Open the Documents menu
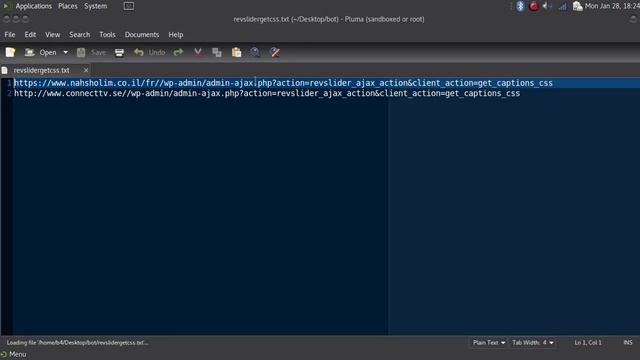The image size is (640, 360). (142, 35)
